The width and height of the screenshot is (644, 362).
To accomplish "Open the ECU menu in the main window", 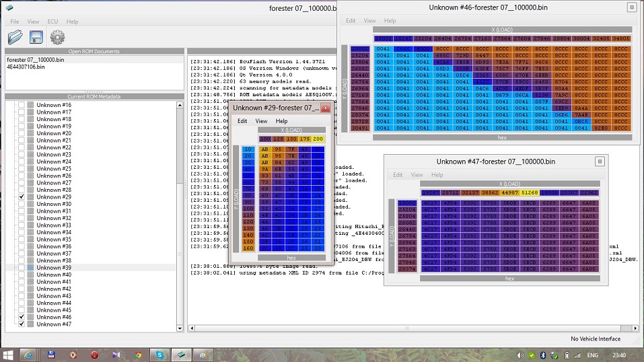I will coord(52,22).
